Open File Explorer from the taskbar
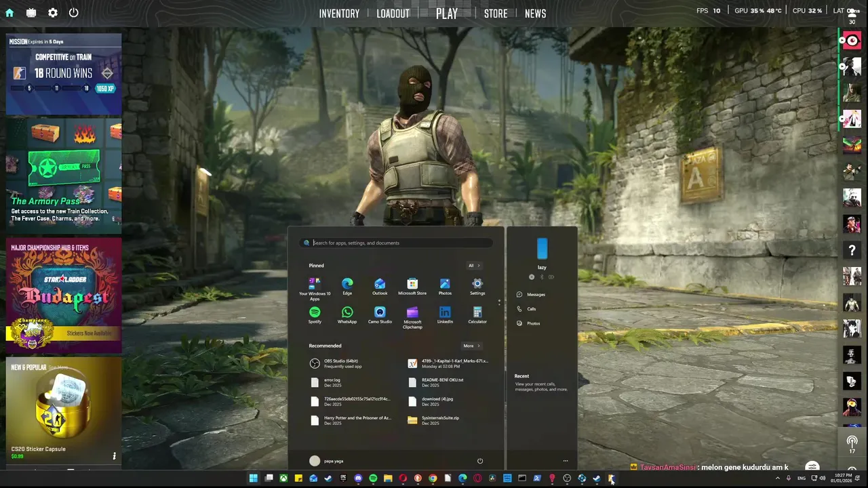The height and width of the screenshot is (488, 868). click(388, 479)
